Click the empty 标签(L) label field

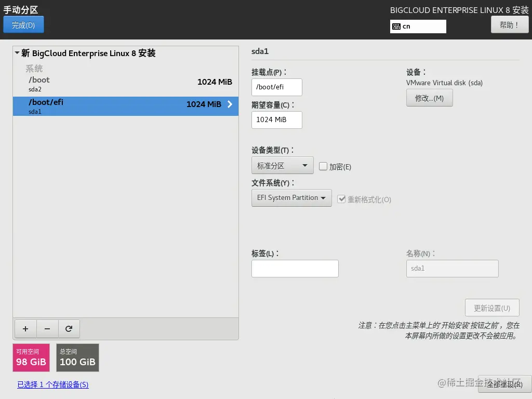[x=295, y=269]
